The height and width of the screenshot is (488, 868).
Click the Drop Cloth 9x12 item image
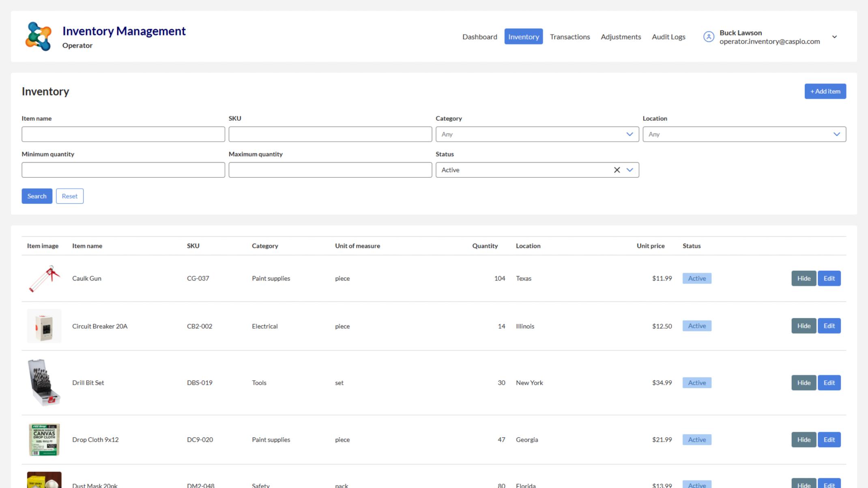(x=44, y=439)
